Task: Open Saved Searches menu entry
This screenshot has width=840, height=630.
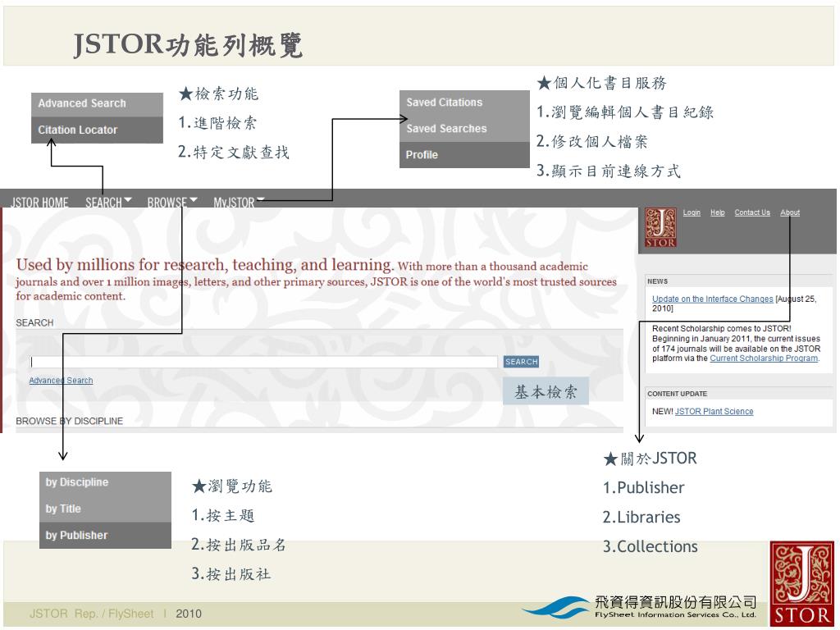Action: (x=464, y=129)
